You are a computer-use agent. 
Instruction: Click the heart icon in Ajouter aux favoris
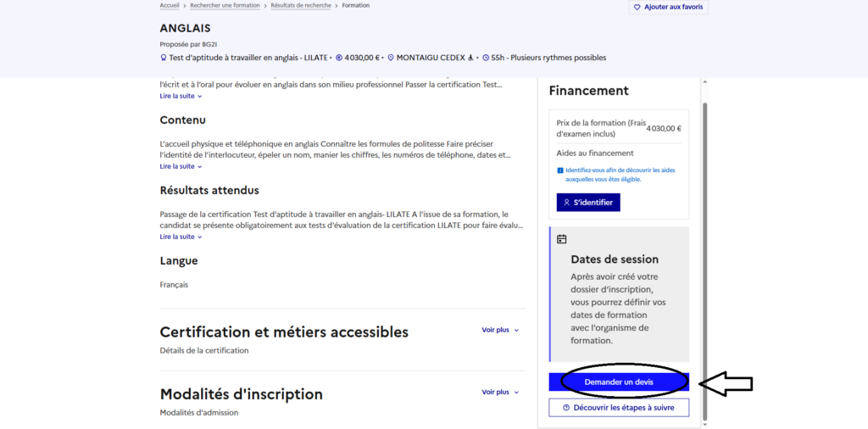point(637,7)
